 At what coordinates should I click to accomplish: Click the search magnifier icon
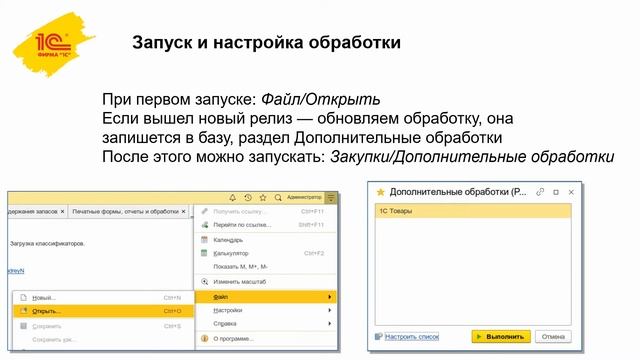[x=278, y=198]
